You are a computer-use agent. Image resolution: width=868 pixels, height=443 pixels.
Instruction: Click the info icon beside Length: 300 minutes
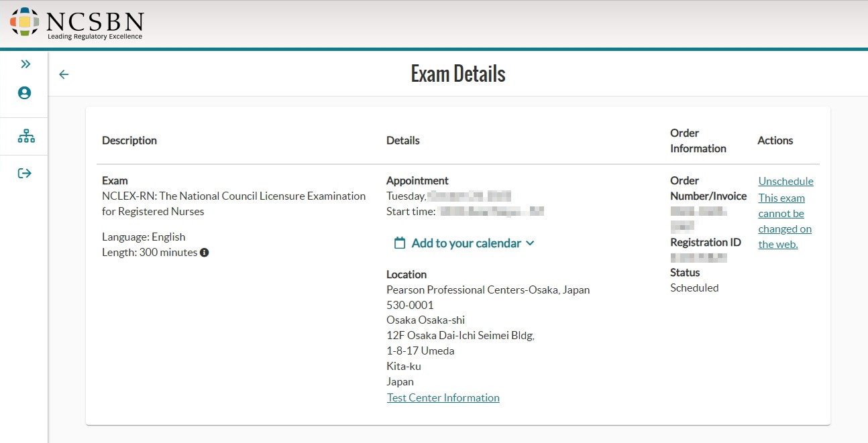[205, 253]
